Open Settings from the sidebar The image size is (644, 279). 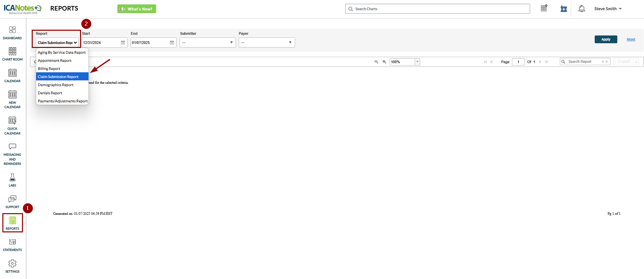click(x=12, y=267)
